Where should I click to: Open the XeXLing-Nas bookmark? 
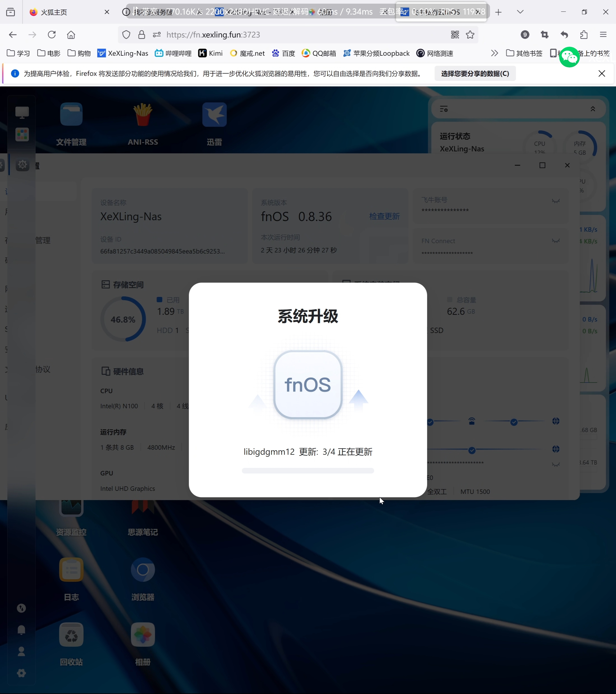(x=123, y=53)
